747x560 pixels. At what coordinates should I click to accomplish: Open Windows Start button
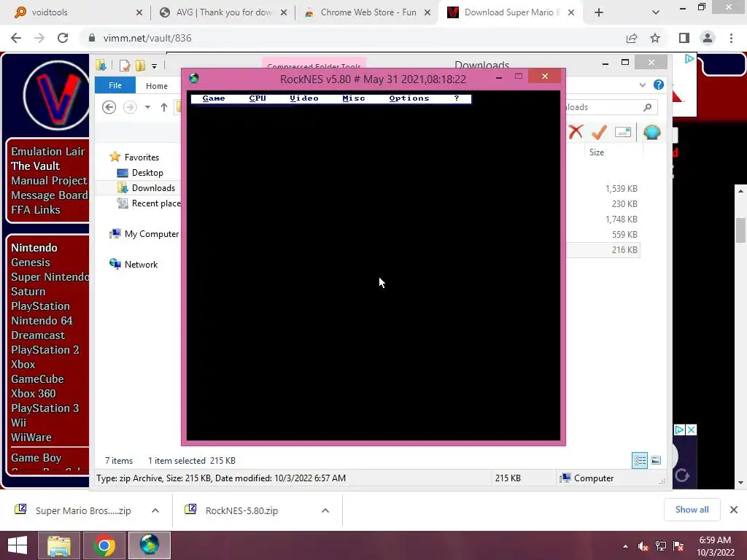pos(18,545)
